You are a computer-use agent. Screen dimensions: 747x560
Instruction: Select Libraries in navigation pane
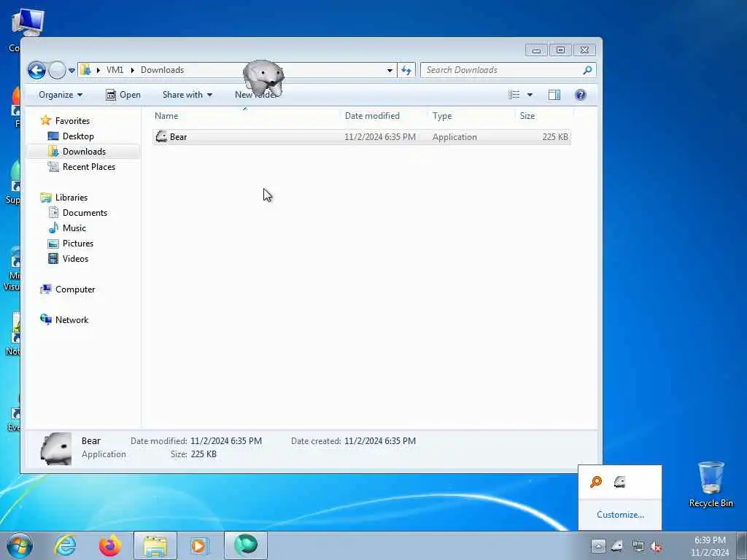point(71,197)
